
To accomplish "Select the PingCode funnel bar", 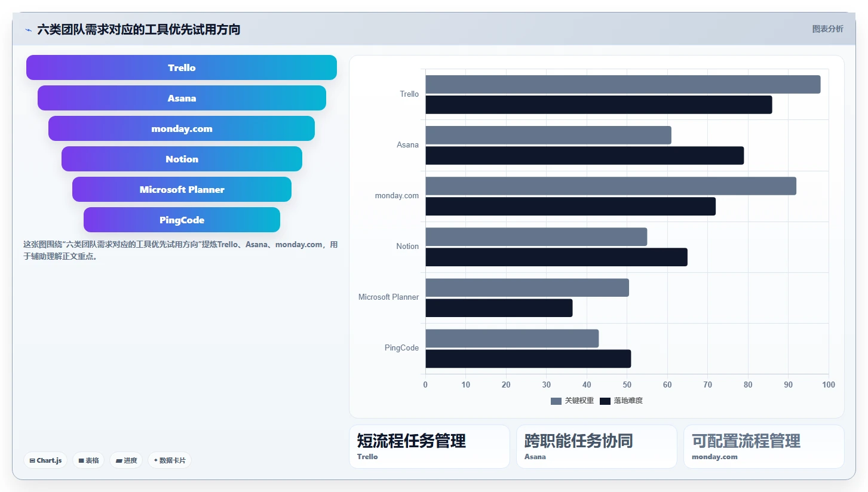I will point(182,220).
